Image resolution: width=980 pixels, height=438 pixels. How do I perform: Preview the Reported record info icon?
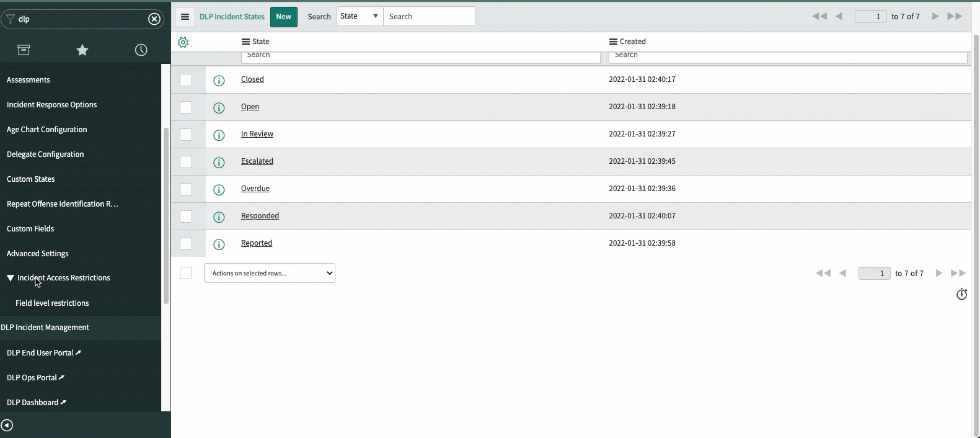219,244
